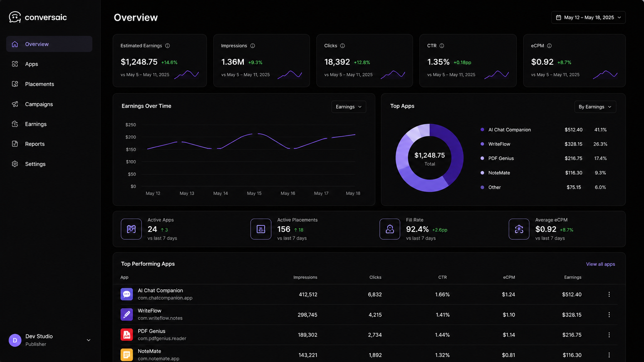Image resolution: width=644 pixels, height=362 pixels.
Task: Click the Settings gear icon
Action: click(x=15, y=164)
